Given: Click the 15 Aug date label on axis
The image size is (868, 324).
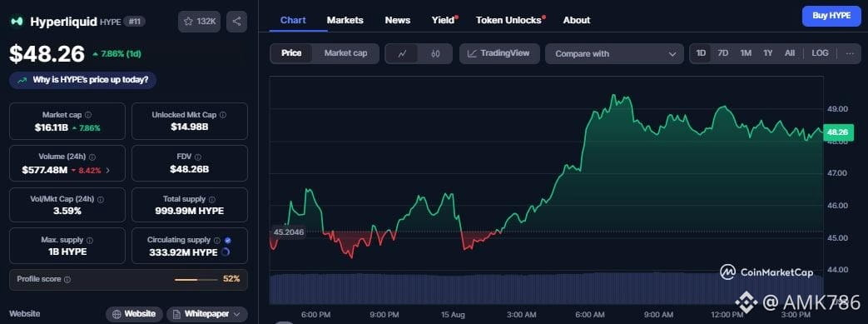Looking at the screenshot, I should click(454, 315).
